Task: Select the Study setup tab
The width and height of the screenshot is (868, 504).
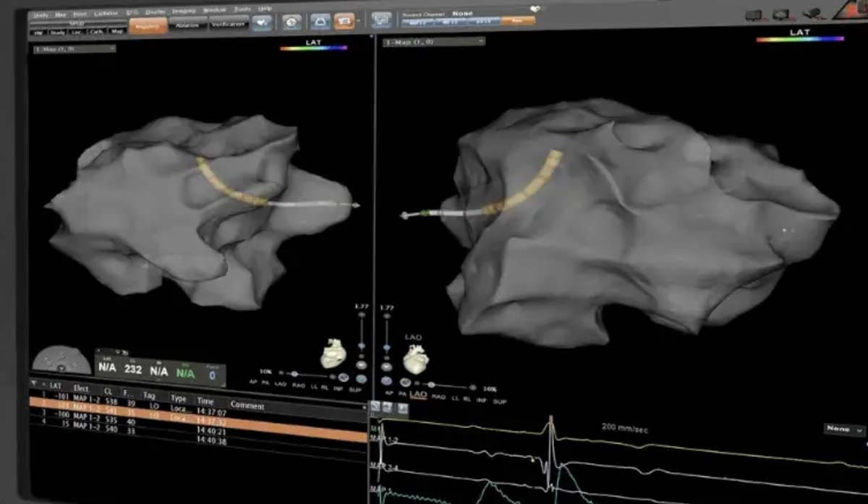Action: (56, 32)
